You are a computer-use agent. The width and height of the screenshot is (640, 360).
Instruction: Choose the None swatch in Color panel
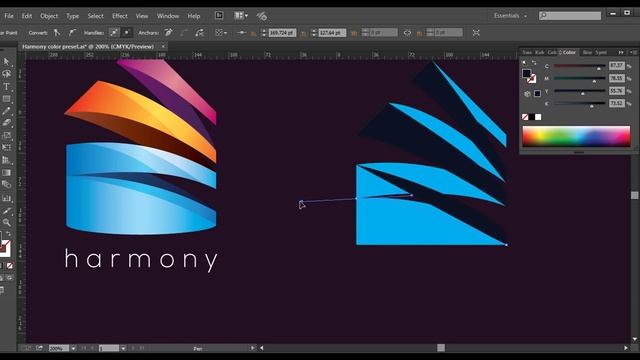[x=525, y=117]
